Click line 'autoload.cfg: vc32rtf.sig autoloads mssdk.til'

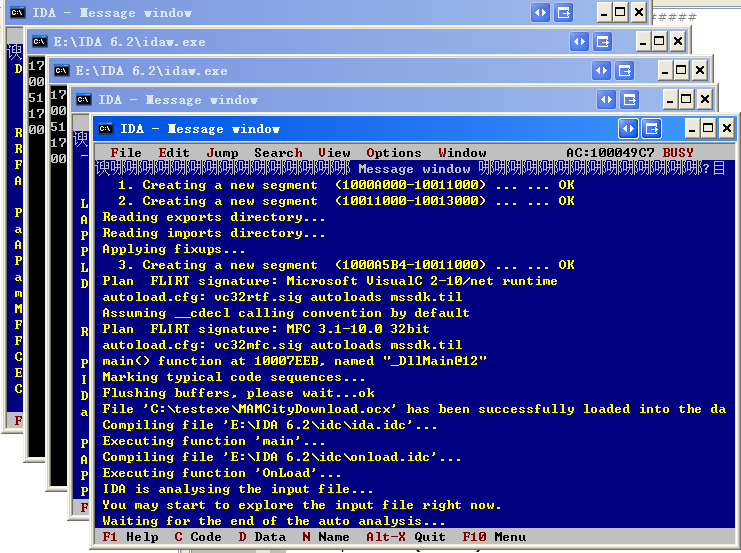click(282, 297)
